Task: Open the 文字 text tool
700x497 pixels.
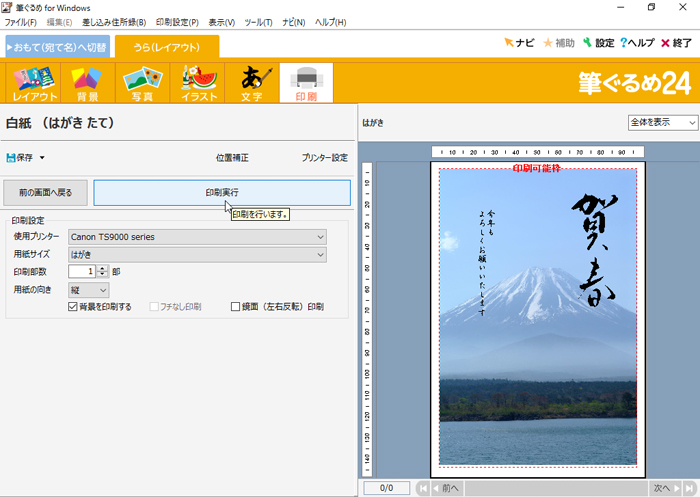Action: click(251, 83)
